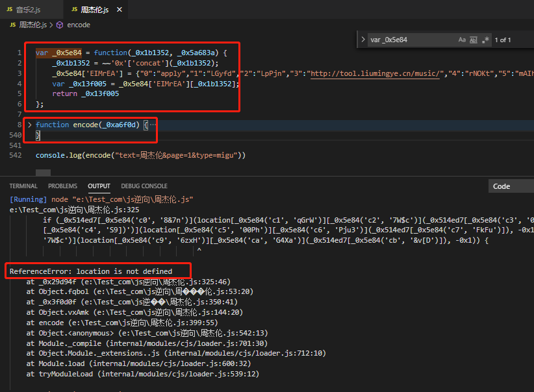Click the '[Running] node' output line
This screenshot has width=534, height=392.
tap(101, 199)
